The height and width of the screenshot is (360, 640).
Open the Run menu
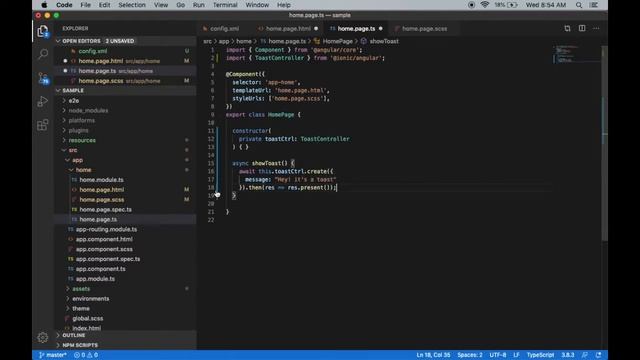(199, 5)
